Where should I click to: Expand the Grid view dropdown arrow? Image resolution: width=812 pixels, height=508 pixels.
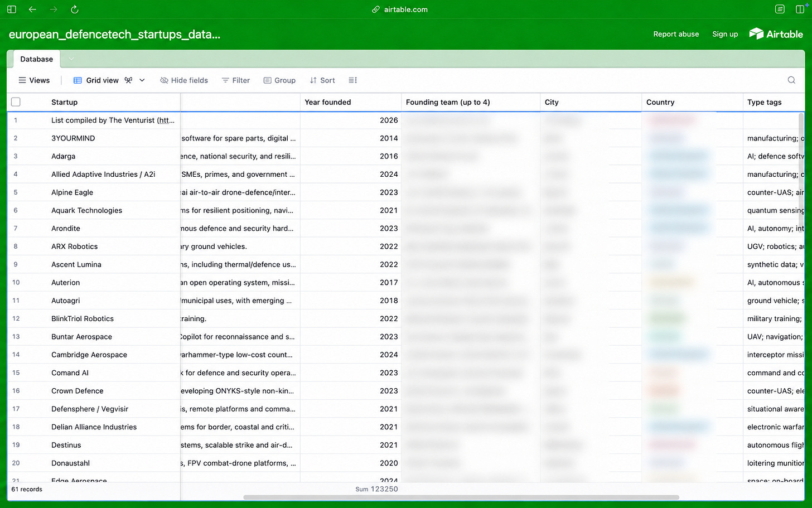coord(142,80)
